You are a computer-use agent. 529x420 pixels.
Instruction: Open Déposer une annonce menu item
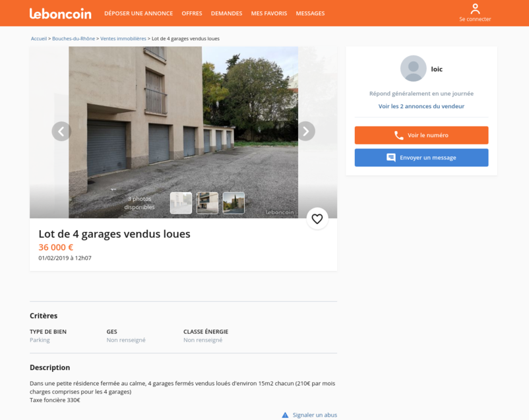point(139,13)
